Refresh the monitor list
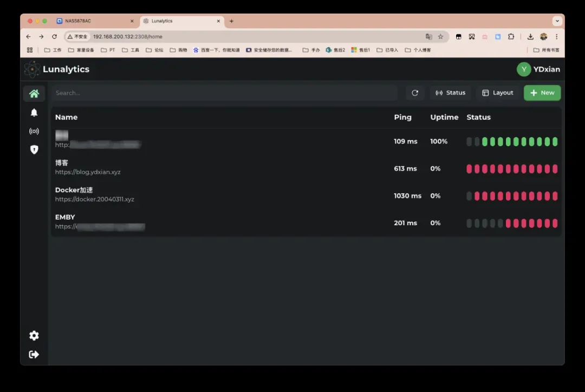 coord(415,93)
